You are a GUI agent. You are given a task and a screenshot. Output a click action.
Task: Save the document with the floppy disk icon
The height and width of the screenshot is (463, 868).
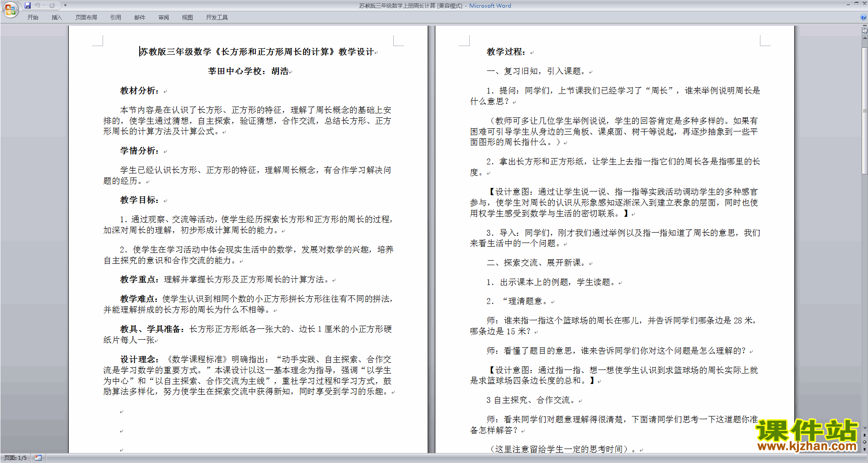coord(28,5)
